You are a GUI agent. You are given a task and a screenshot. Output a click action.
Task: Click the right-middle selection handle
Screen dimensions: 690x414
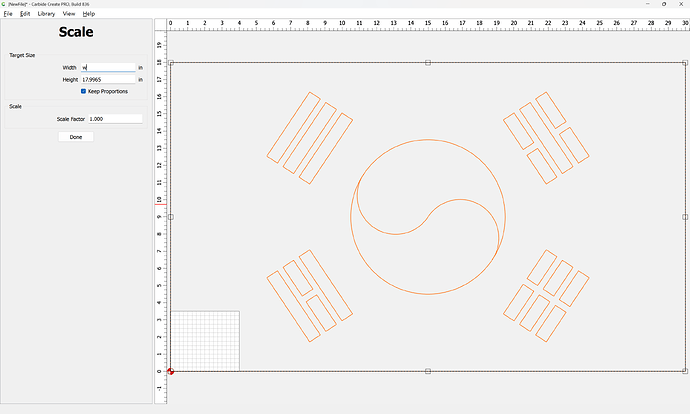[x=685, y=217]
